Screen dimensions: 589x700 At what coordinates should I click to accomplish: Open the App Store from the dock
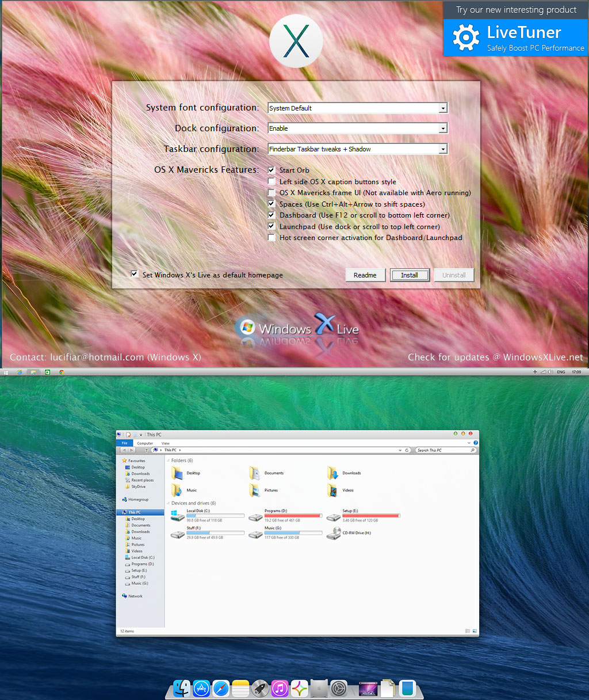point(201,688)
